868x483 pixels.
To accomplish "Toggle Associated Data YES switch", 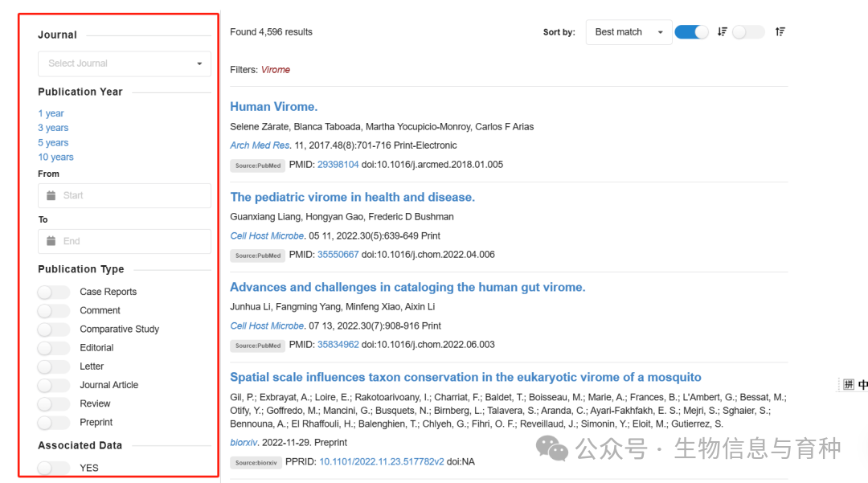I will click(54, 468).
